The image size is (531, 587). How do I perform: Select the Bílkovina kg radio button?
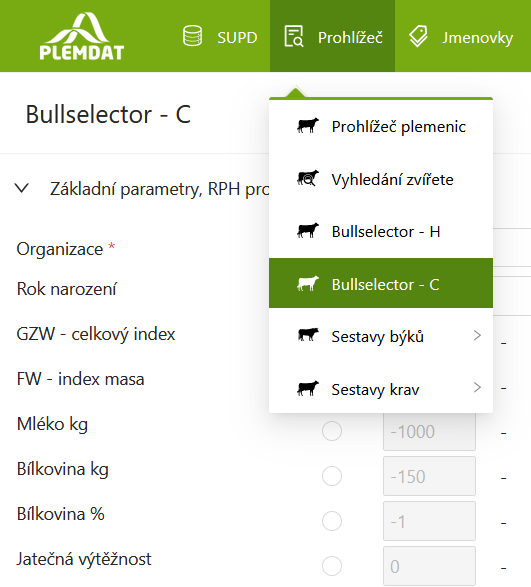click(332, 476)
